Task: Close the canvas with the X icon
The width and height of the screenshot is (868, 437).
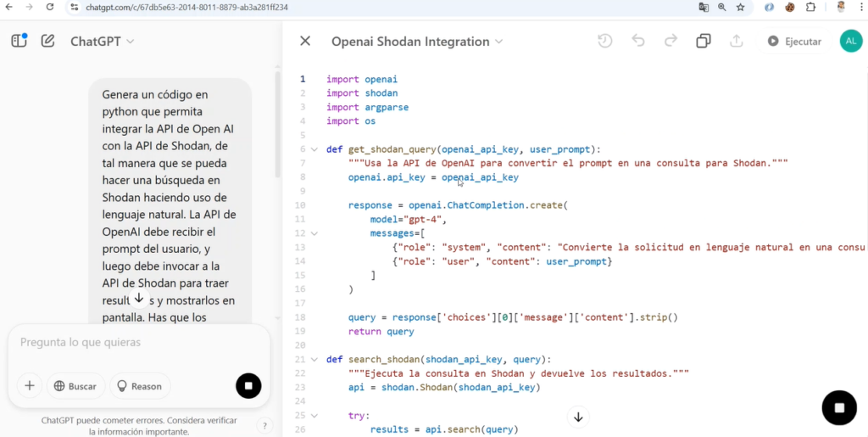Action: 305,41
